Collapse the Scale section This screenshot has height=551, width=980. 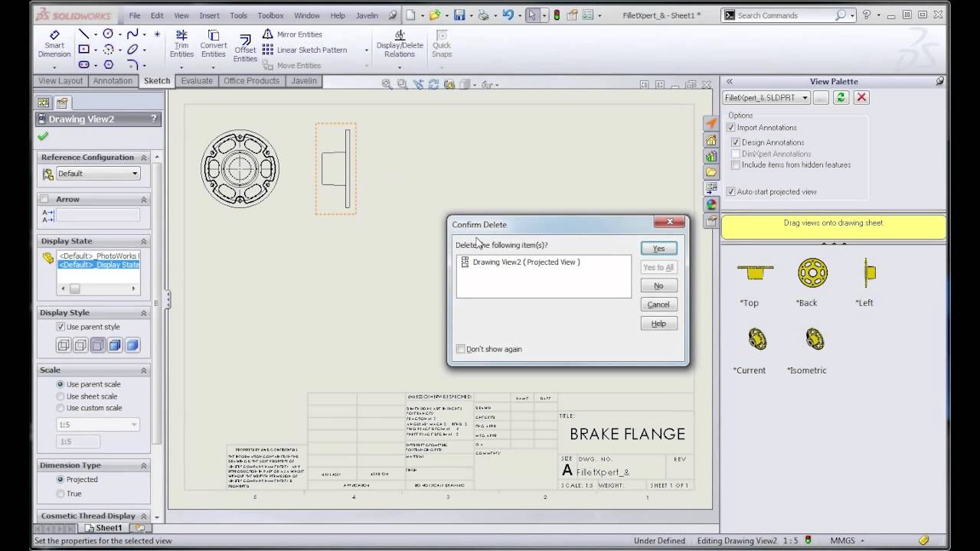(143, 370)
